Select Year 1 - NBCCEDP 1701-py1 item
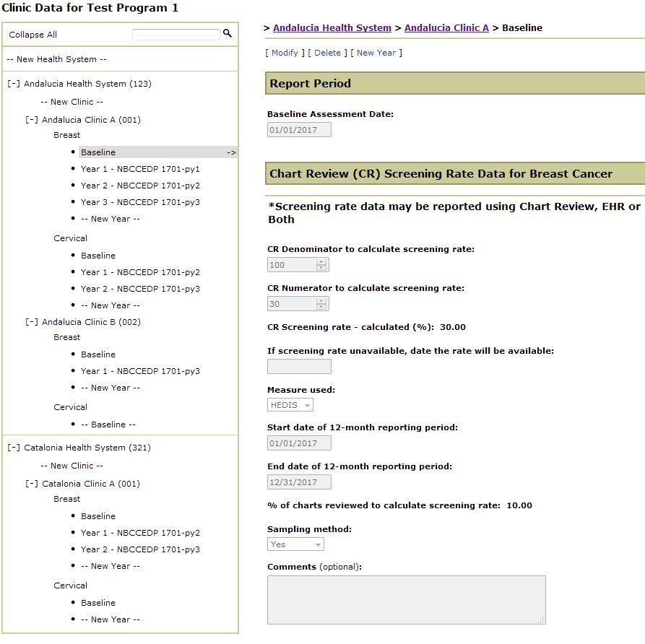Screen dimensions: 645x644 140,169
